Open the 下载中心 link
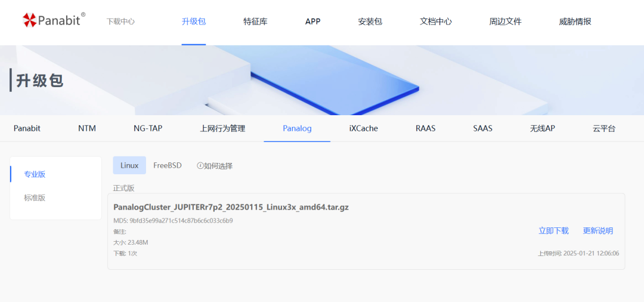Screen dimensions: 644x302 120,21
